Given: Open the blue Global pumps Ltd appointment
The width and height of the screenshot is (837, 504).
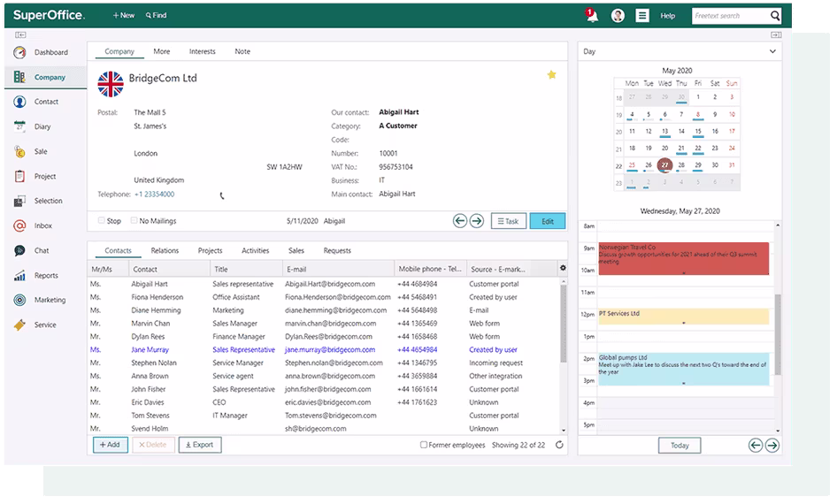Looking at the screenshot, I should [684, 369].
